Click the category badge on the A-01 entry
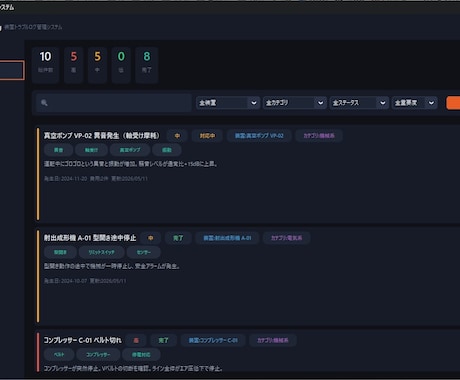 pos(287,238)
